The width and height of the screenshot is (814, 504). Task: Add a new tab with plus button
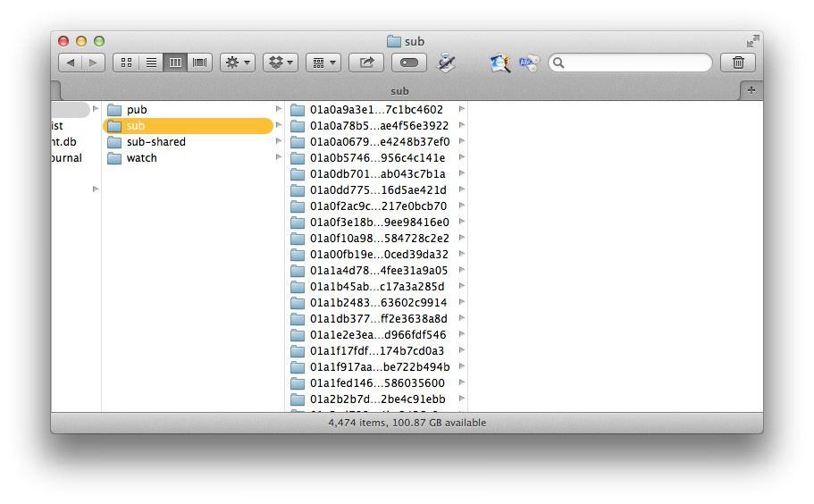(x=751, y=89)
